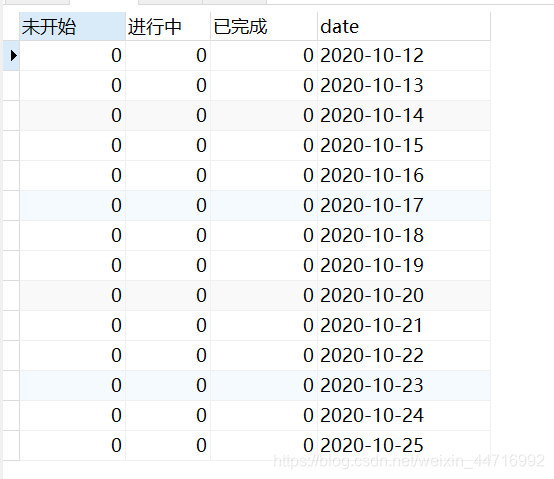Image resolution: width=554 pixels, height=479 pixels.
Task: Select cell 2020-10-17
Action: [404, 206]
